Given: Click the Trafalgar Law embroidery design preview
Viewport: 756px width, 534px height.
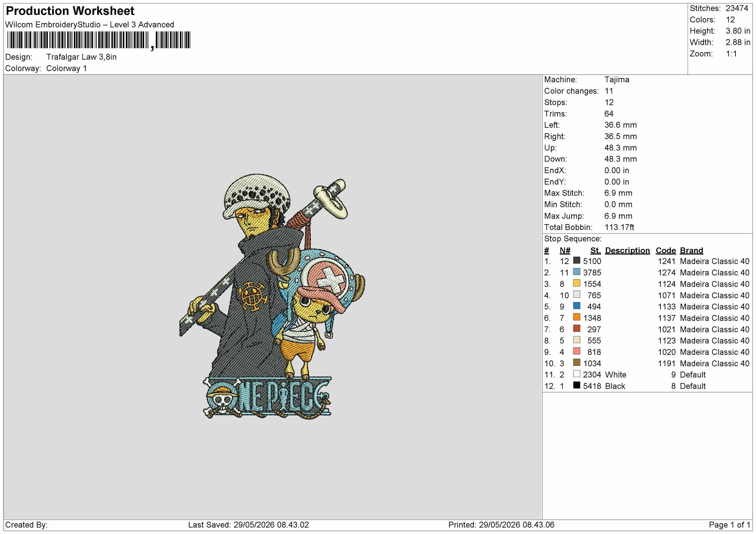Looking at the screenshot, I should pyautogui.click(x=272, y=296).
